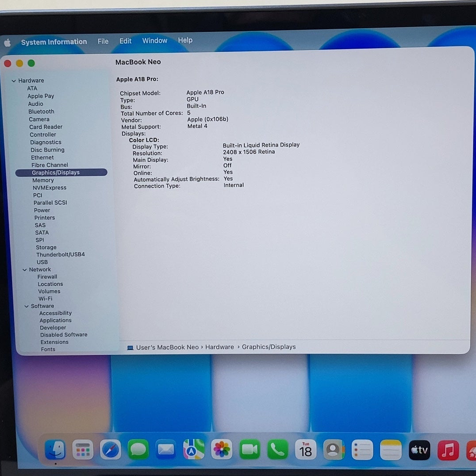Select Apple Pay in sidebar
The image size is (476, 476).
click(x=41, y=96)
